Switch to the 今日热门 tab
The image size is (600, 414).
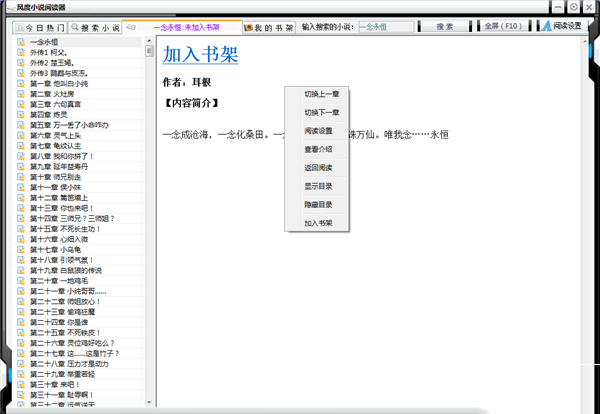pos(40,28)
